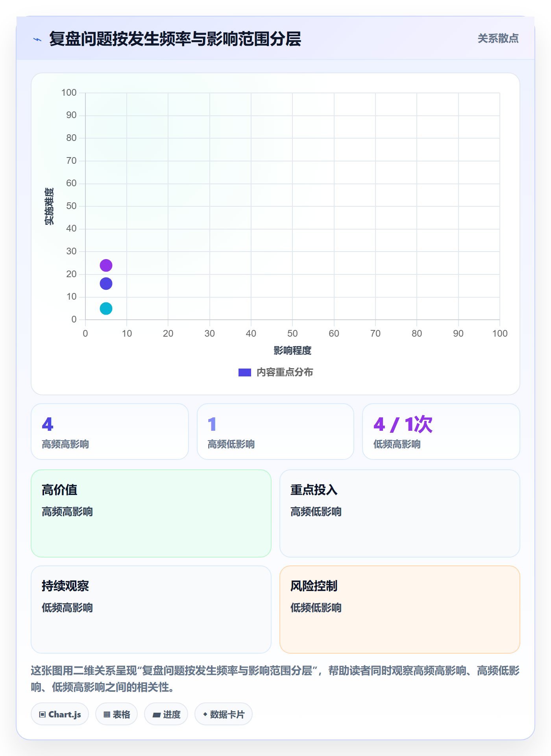Click the 100 tick on the 实施难度 axis

(69, 93)
